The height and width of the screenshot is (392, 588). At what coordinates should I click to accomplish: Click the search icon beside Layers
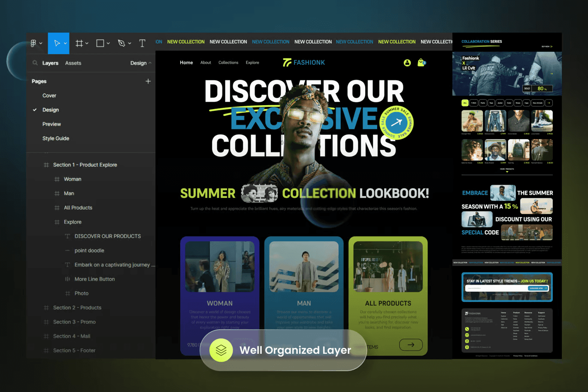pyautogui.click(x=35, y=63)
